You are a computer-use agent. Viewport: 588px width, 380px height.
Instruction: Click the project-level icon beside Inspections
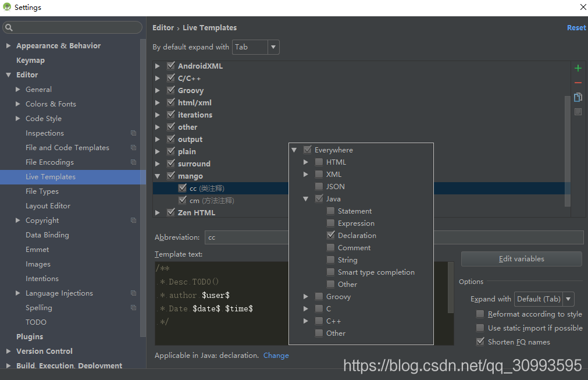[133, 133]
